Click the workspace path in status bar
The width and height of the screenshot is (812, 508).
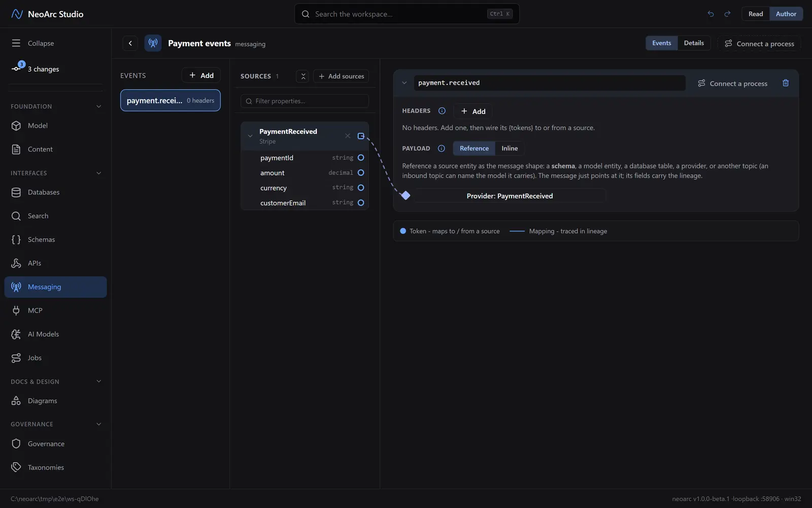[55, 499]
